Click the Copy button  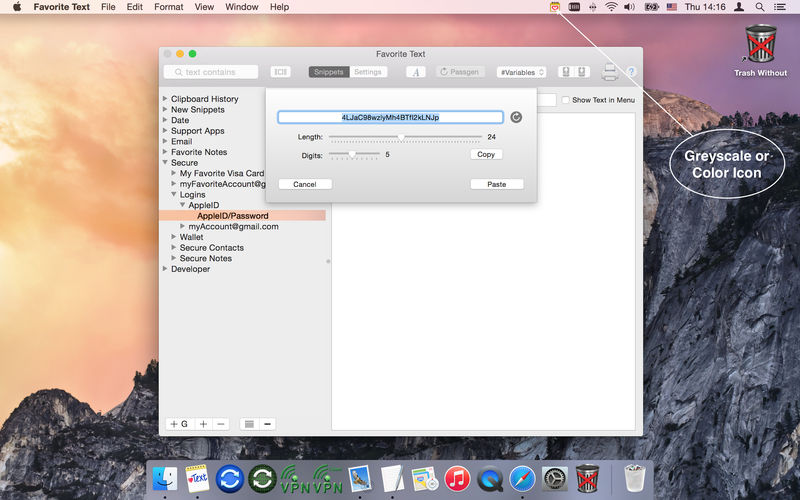tap(486, 154)
